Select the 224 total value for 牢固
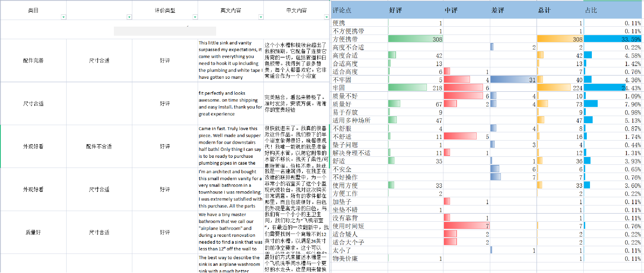 (560, 88)
